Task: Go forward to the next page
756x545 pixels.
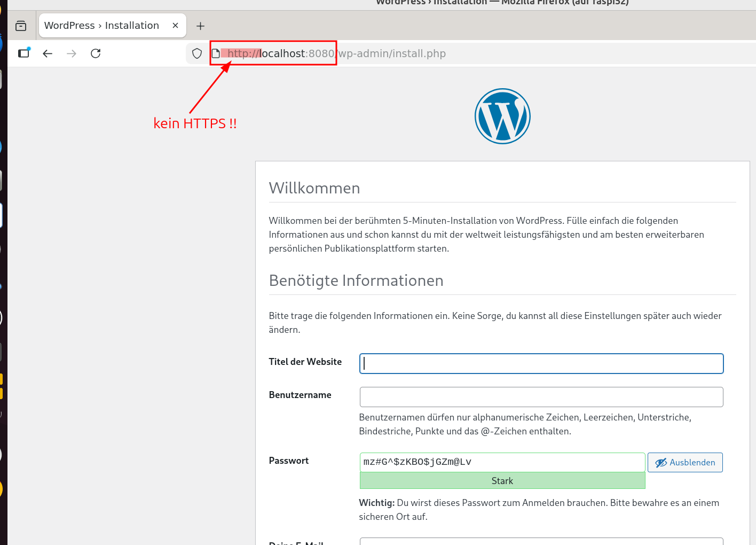Action: (72, 53)
